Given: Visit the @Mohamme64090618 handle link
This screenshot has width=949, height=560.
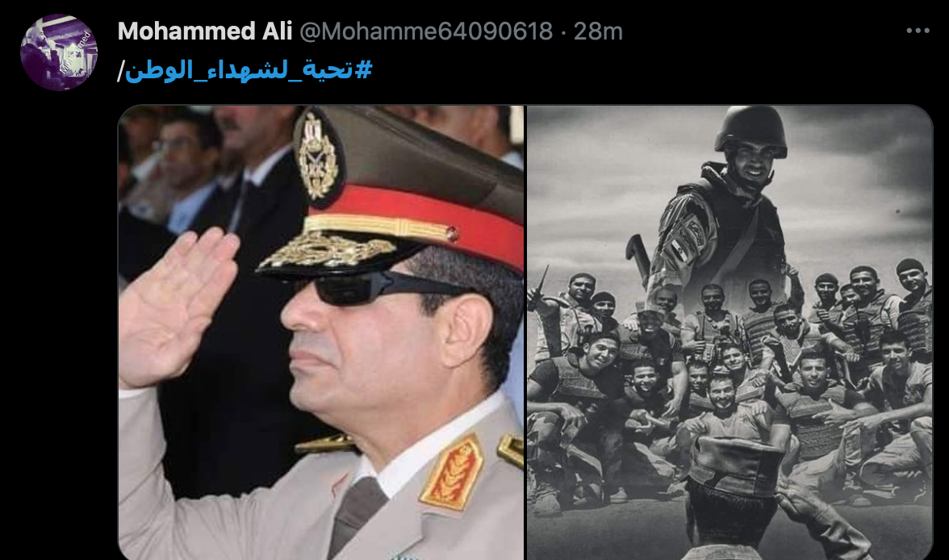Looking at the screenshot, I should [x=426, y=31].
